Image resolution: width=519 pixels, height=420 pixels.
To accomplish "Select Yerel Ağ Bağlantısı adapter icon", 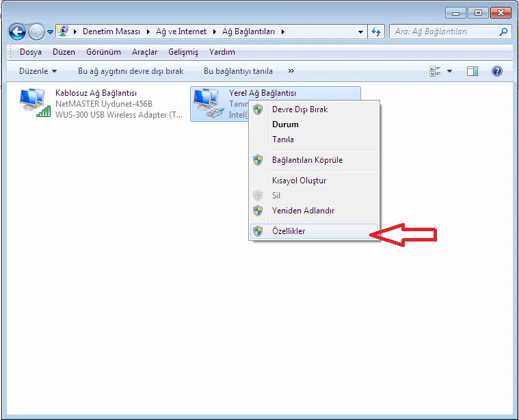I will [x=206, y=103].
